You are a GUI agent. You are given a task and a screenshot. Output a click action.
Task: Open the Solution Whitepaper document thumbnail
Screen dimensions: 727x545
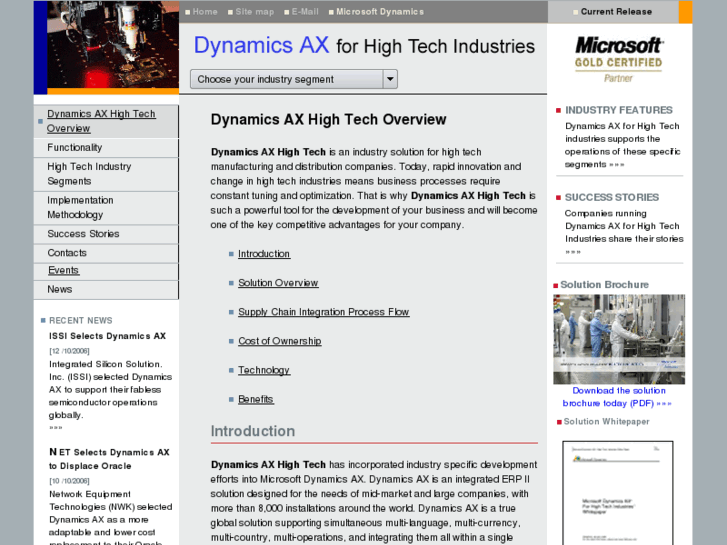click(x=617, y=492)
